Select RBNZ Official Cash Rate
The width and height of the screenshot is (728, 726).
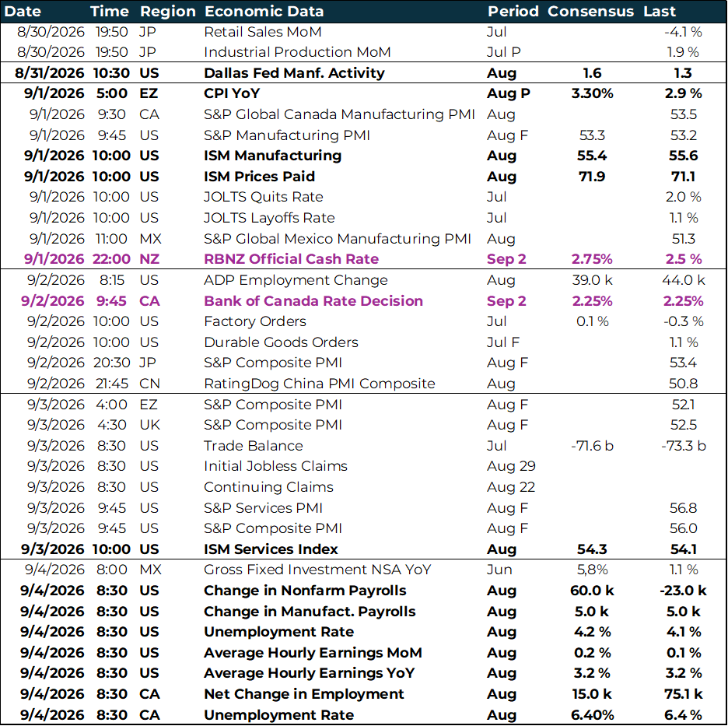point(291,259)
